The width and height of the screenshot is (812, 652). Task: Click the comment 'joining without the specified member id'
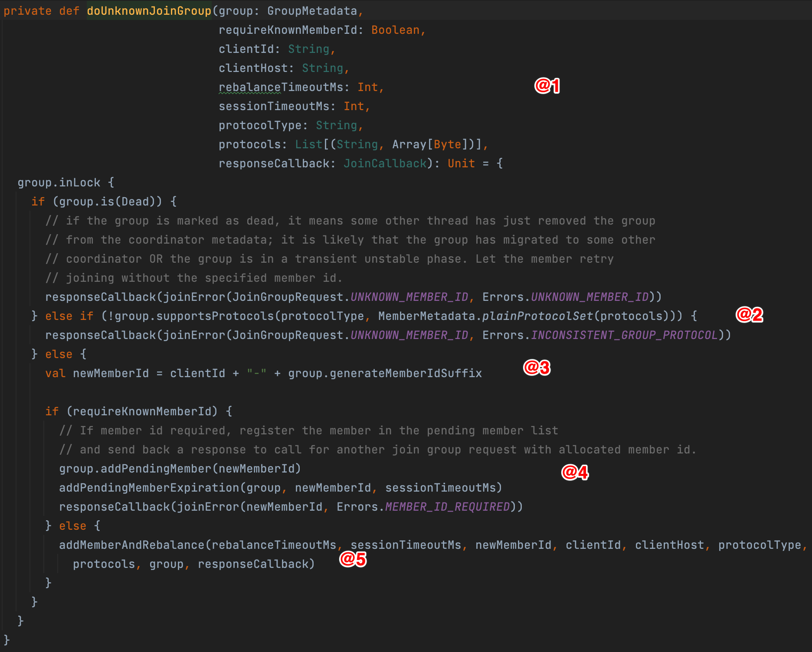[x=194, y=278]
